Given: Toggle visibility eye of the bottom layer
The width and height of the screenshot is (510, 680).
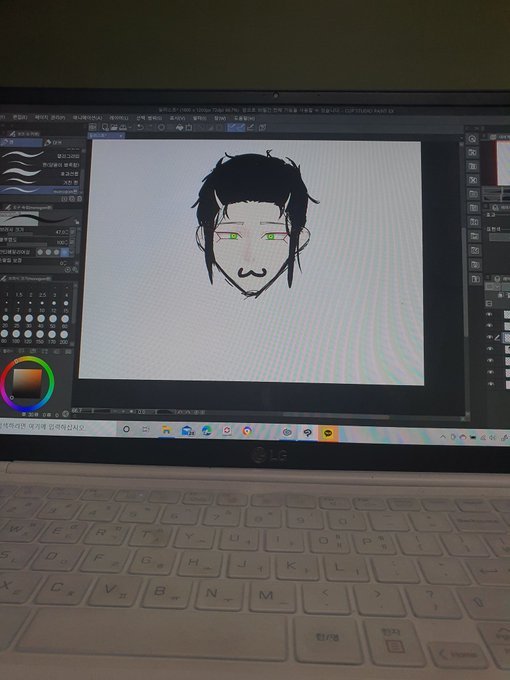Looking at the screenshot, I should coord(490,384).
